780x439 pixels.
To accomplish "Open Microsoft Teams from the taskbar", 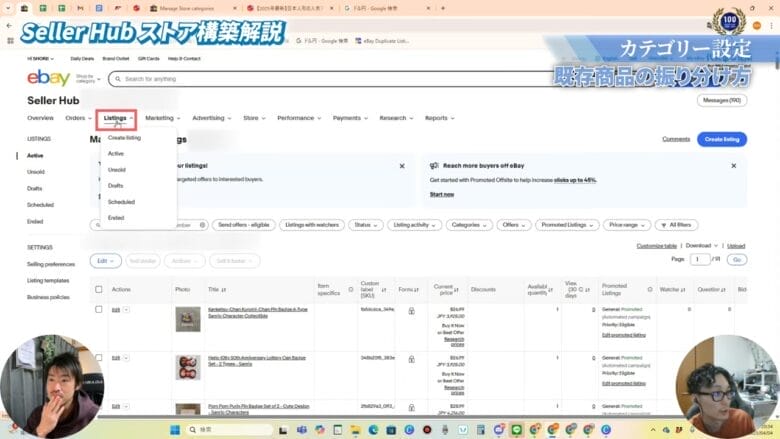I will click(301, 430).
